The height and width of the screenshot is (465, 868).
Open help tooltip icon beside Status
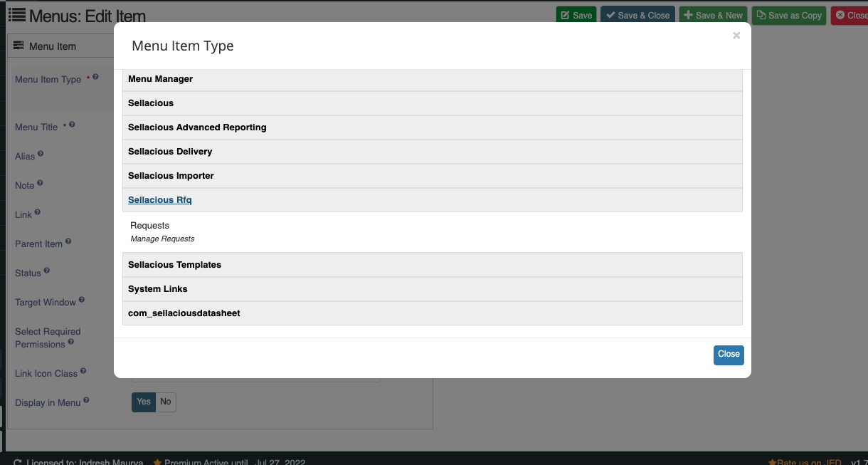[x=47, y=271]
